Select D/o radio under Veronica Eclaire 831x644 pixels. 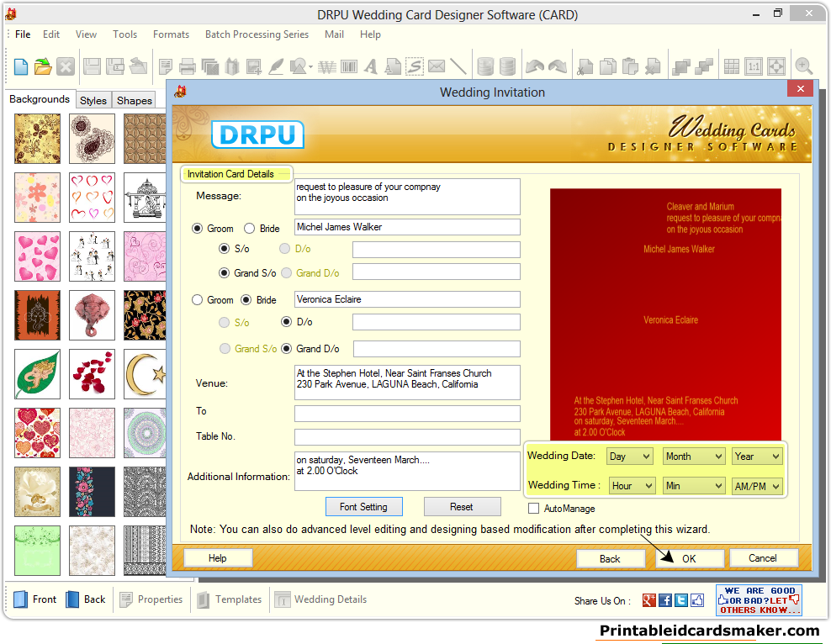pos(286,321)
